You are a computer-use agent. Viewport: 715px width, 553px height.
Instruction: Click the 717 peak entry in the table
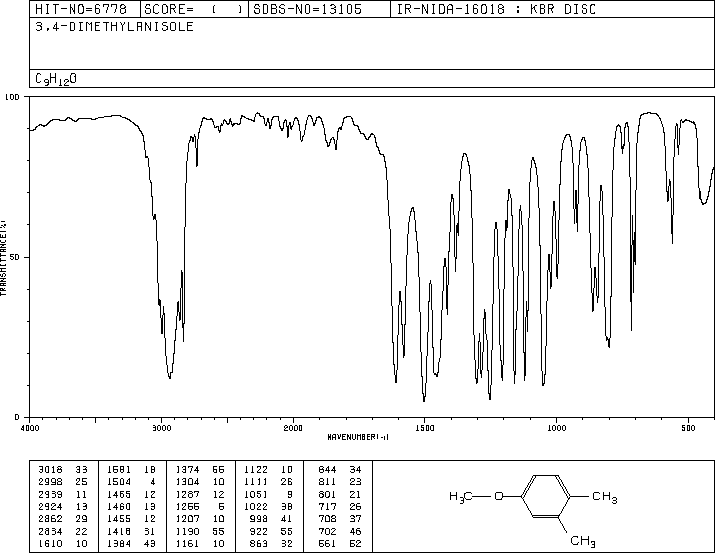coord(340,506)
